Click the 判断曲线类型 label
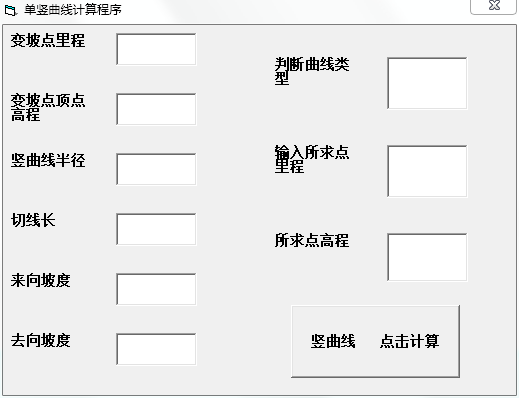Image resolution: width=519 pixels, height=398 pixels. click(312, 71)
